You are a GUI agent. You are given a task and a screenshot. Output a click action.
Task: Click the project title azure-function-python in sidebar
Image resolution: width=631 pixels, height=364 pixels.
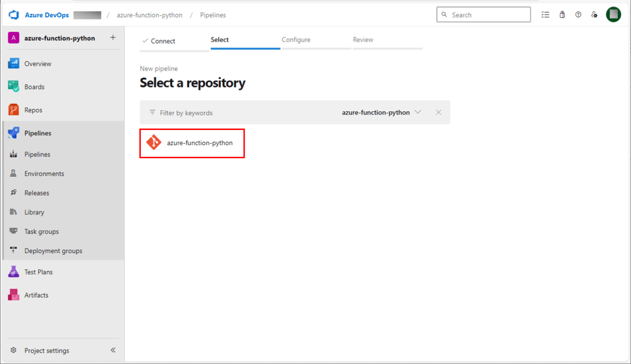point(60,38)
